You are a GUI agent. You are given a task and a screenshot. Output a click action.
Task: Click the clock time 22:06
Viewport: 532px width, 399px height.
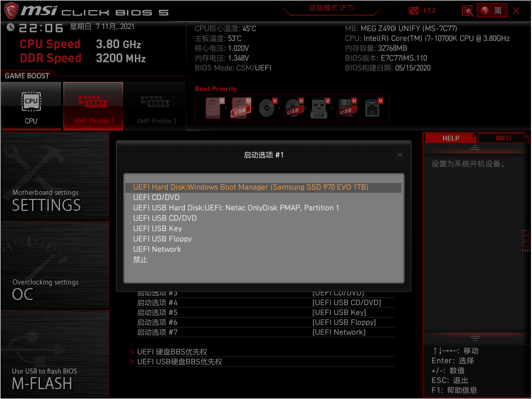click(x=41, y=28)
